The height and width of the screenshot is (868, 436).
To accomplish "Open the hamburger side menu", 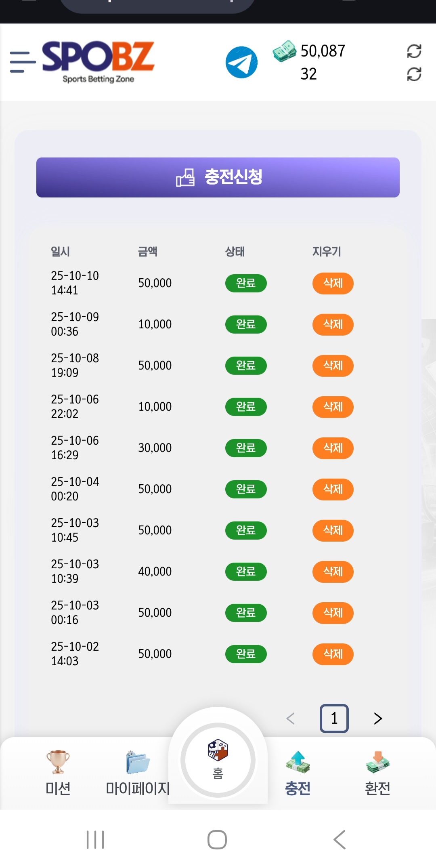I will tap(22, 62).
